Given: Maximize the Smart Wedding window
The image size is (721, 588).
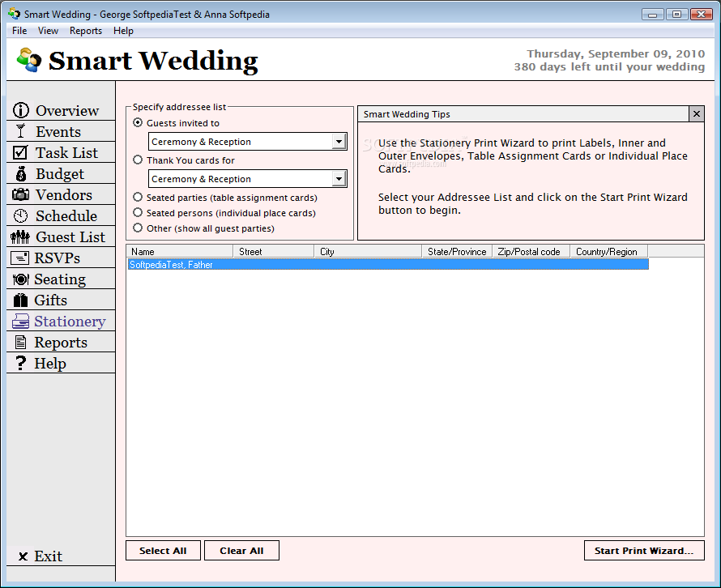Looking at the screenshot, I should (x=677, y=15).
